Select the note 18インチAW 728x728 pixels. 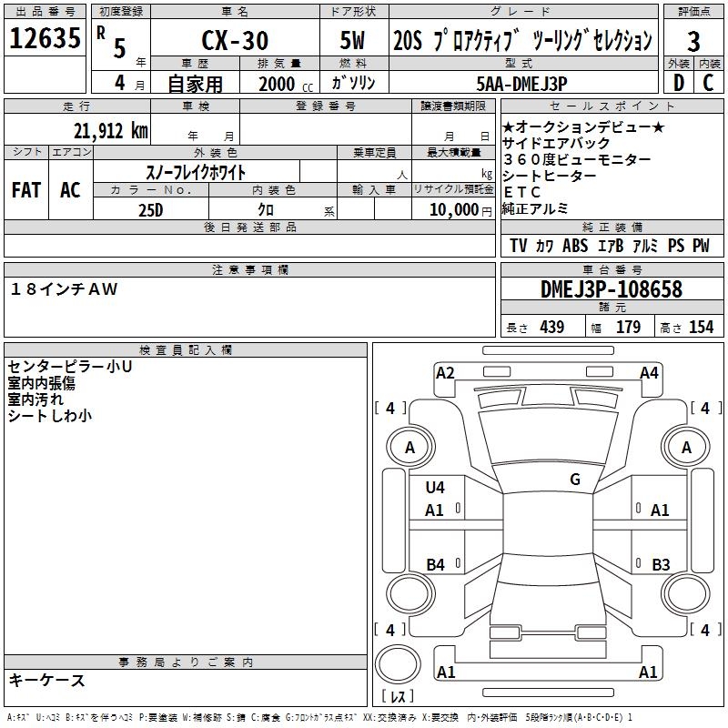(64, 289)
